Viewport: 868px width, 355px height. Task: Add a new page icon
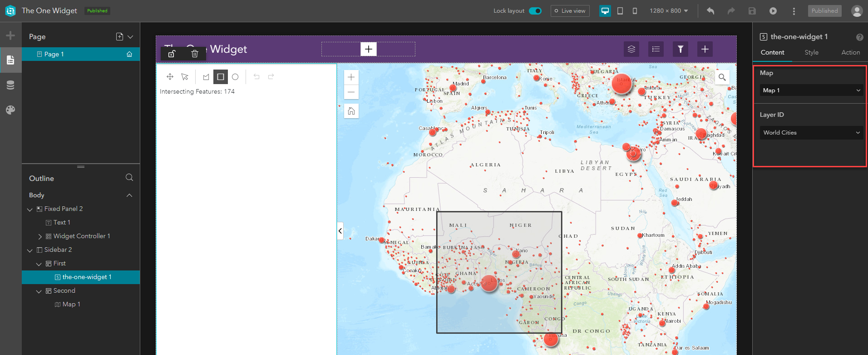119,37
